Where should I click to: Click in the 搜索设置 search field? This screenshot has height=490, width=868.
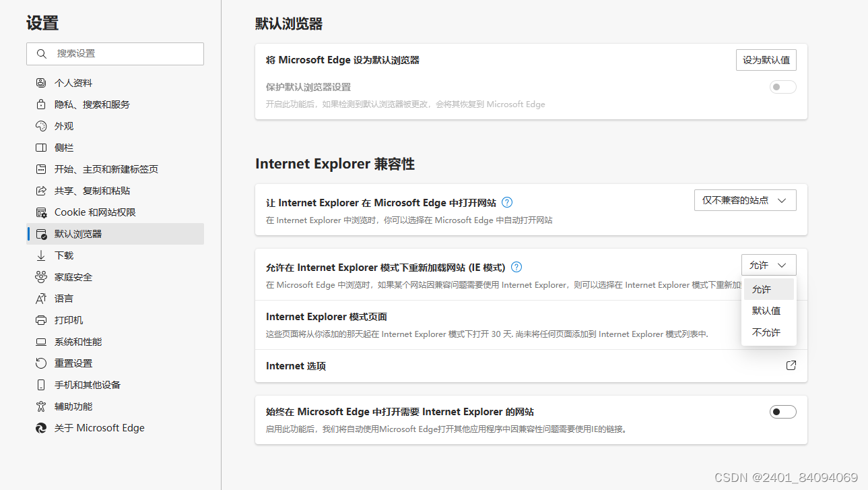(115, 54)
